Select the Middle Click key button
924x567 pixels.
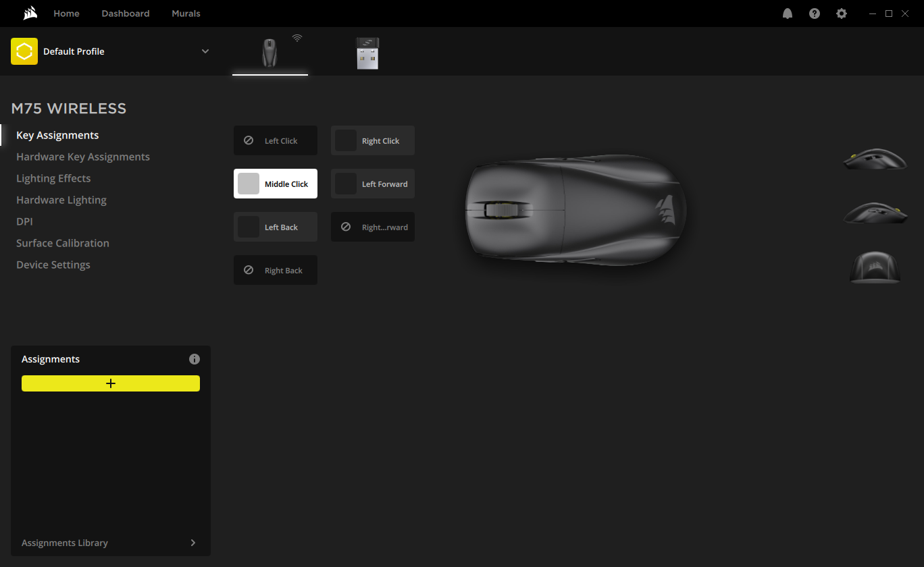click(x=276, y=184)
